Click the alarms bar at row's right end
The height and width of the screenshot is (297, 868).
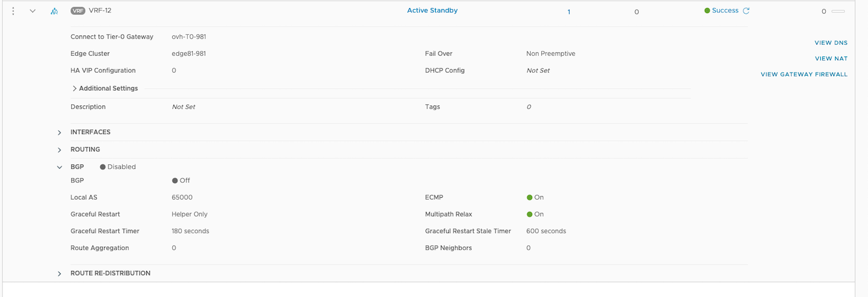(838, 11)
